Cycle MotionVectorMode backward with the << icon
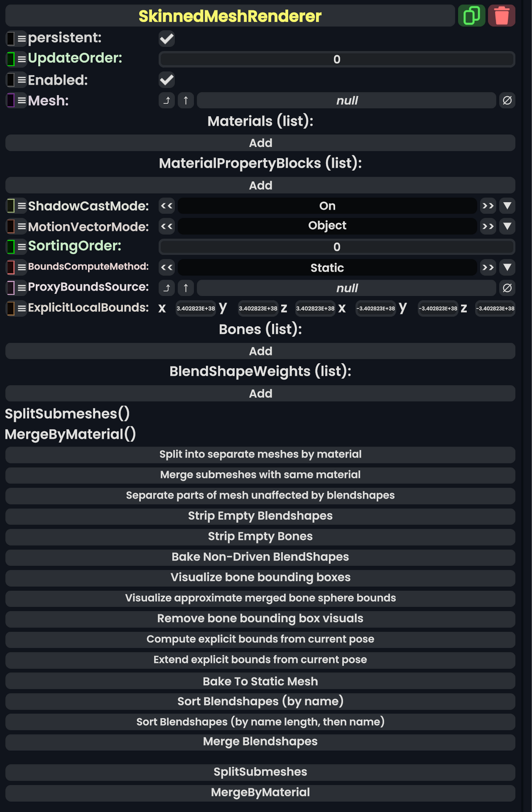Image resolution: width=532 pixels, height=812 pixels. point(166,226)
